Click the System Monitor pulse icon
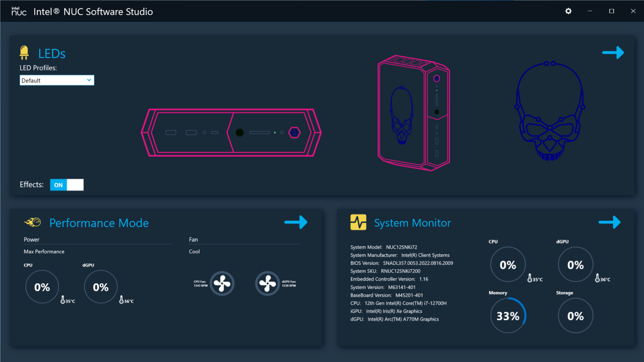 358,222
